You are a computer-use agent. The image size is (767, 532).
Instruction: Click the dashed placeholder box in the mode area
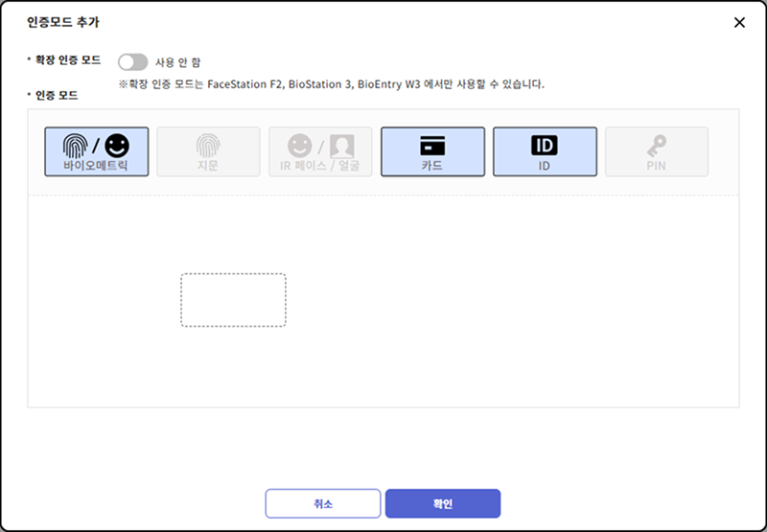pyautogui.click(x=233, y=300)
